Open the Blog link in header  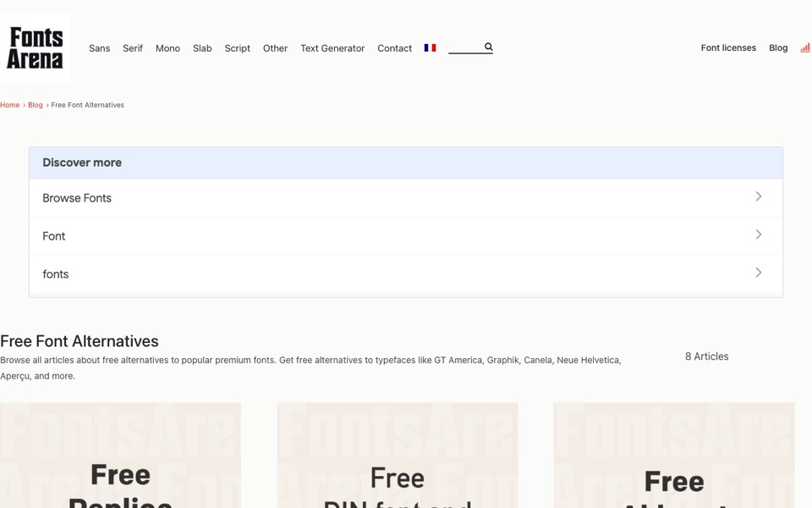coord(778,47)
